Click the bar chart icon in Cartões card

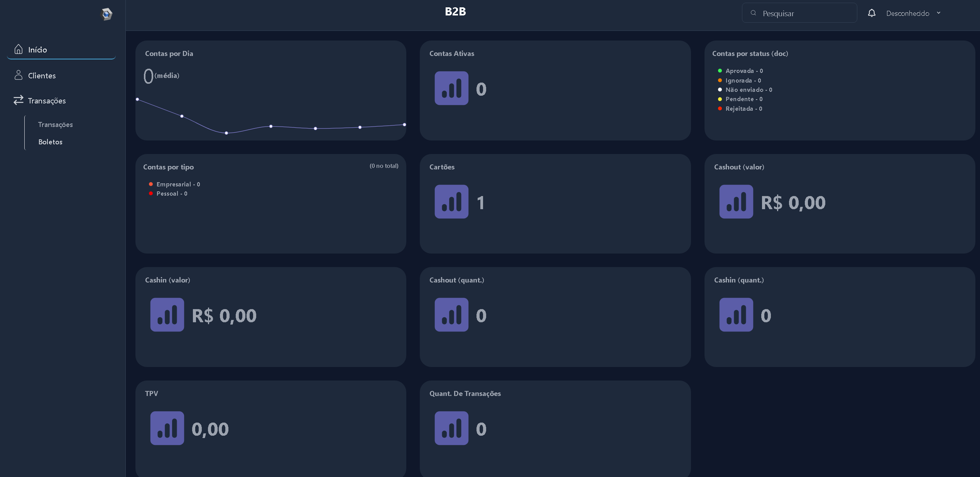pos(451,202)
